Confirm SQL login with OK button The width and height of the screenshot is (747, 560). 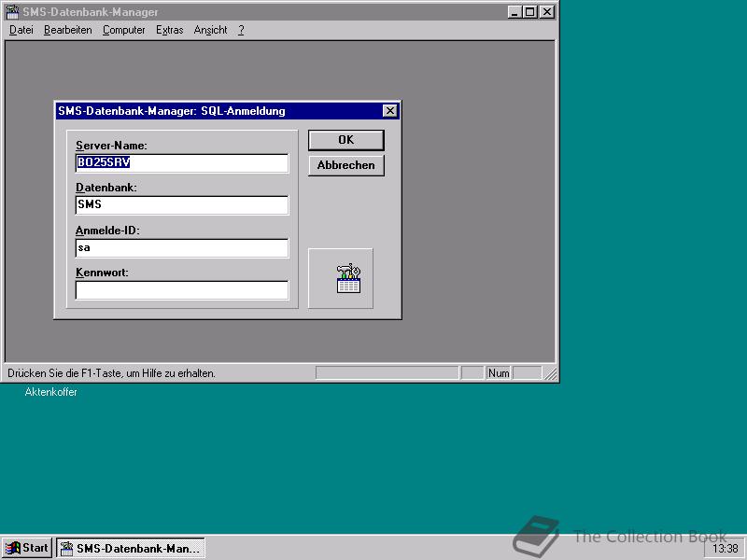345,140
